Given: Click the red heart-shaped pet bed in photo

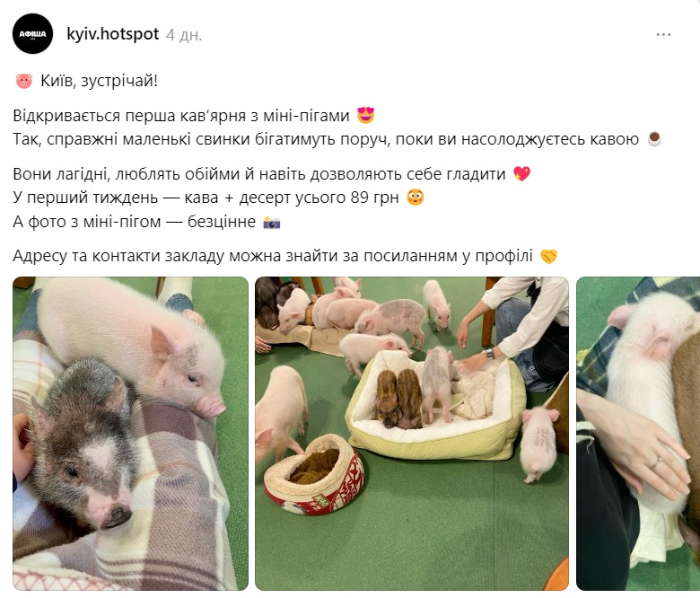Looking at the screenshot, I should tap(314, 475).
